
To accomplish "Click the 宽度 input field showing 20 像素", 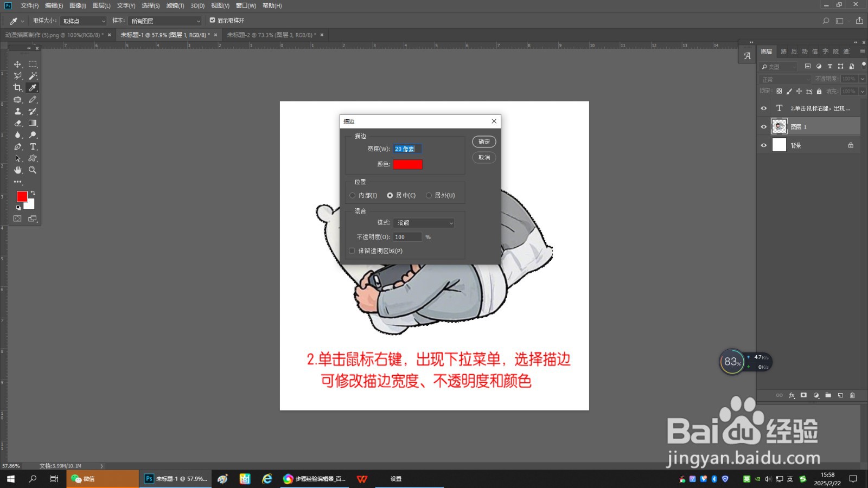I will pos(407,149).
